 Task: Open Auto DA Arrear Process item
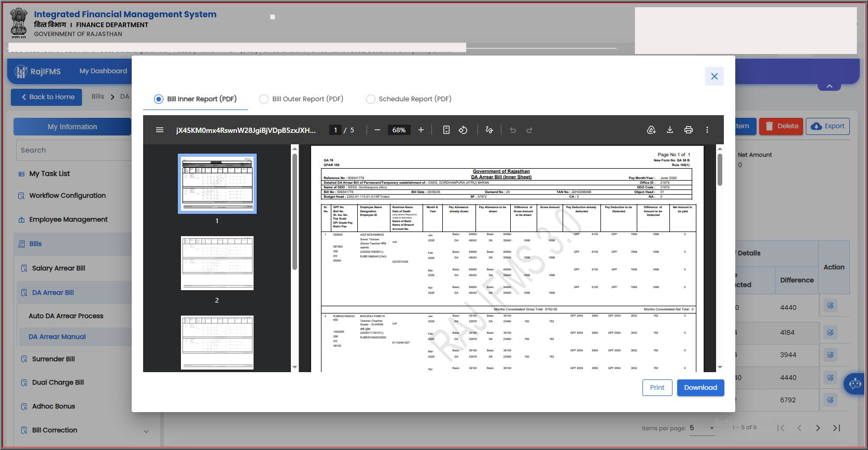[66, 316]
